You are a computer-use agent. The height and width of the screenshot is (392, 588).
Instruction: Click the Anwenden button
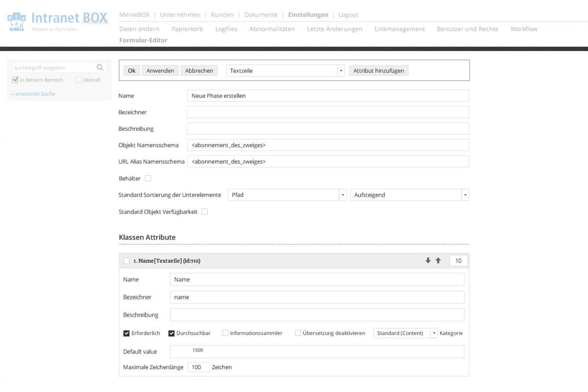(160, 71)
